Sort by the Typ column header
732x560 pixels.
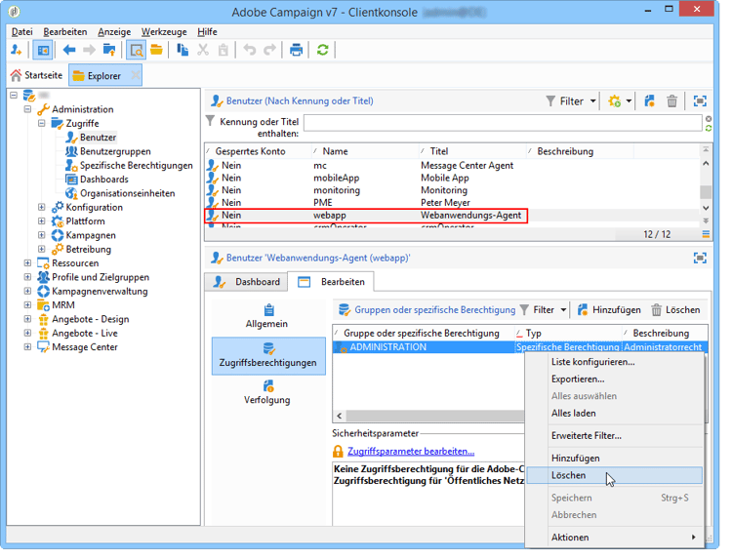click(x=568, y=334)
